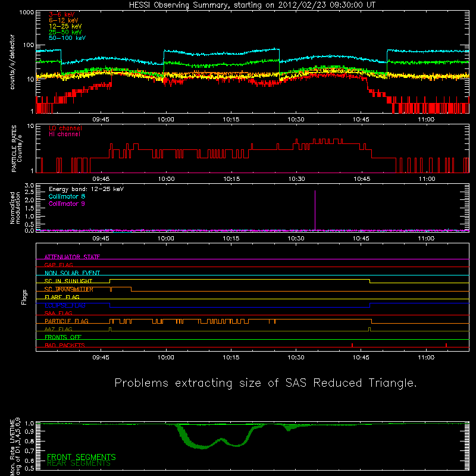
Task: Click the FLARE FLAG label
Action: [x=62, y=297]
